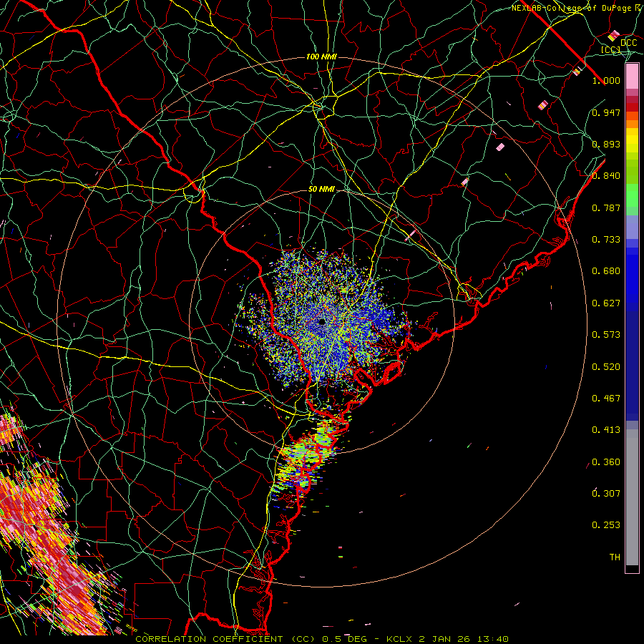
Task: Click "CORRELATION COEFFICIENT" in the bottom caption
Action: pos(209,639)
